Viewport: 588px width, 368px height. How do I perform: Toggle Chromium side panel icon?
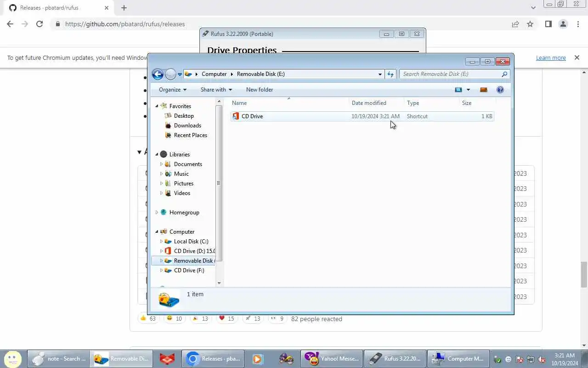click(x=548, y=24)
